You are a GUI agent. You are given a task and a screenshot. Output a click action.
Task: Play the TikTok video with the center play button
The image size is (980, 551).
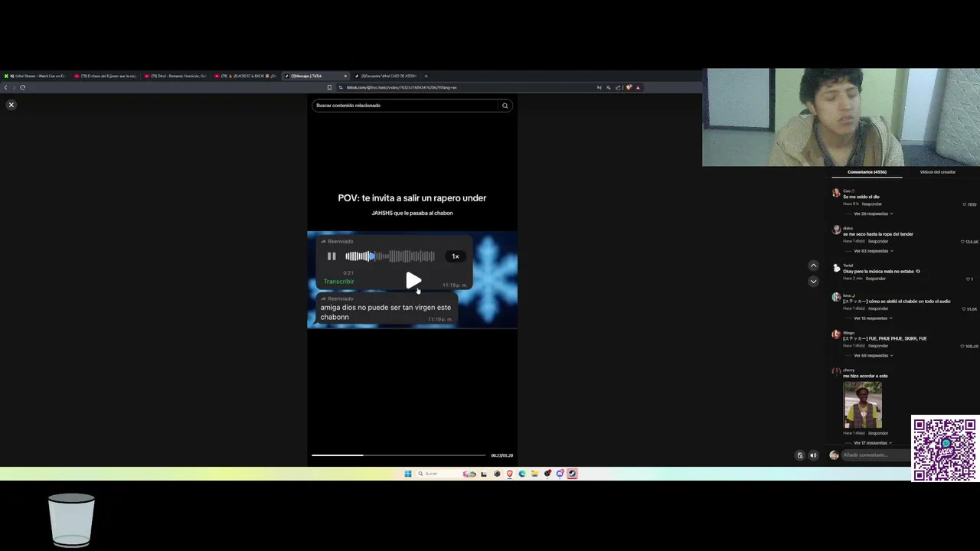click(x=413, y=281)
